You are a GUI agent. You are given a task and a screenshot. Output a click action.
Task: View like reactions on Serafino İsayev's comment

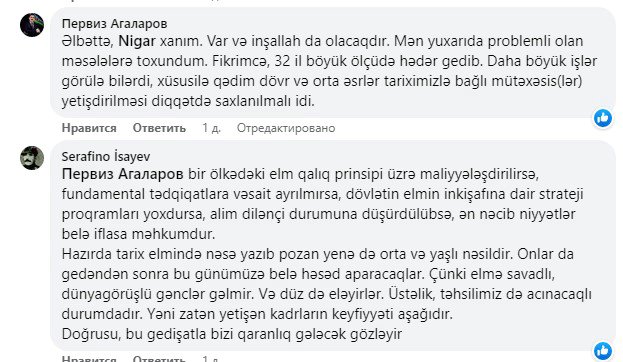click(603, 351)
